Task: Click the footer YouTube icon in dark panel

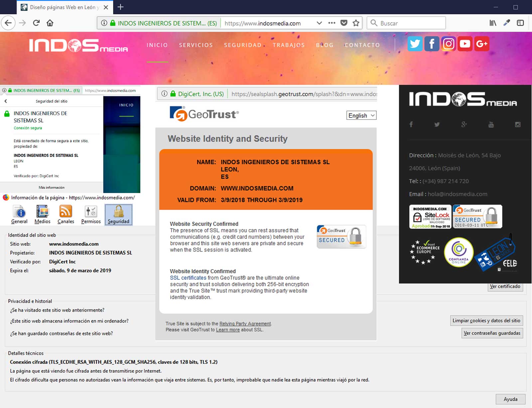Action: point(491,124)
